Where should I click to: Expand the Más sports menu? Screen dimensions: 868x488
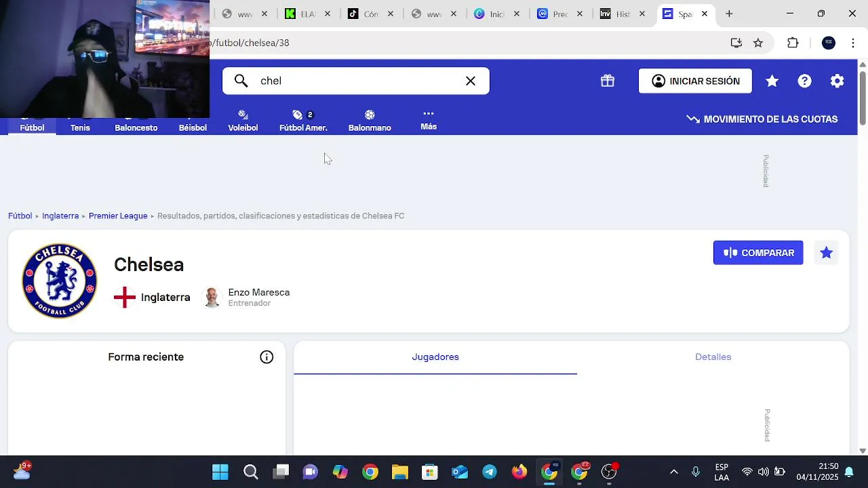(x=429, y=120)
